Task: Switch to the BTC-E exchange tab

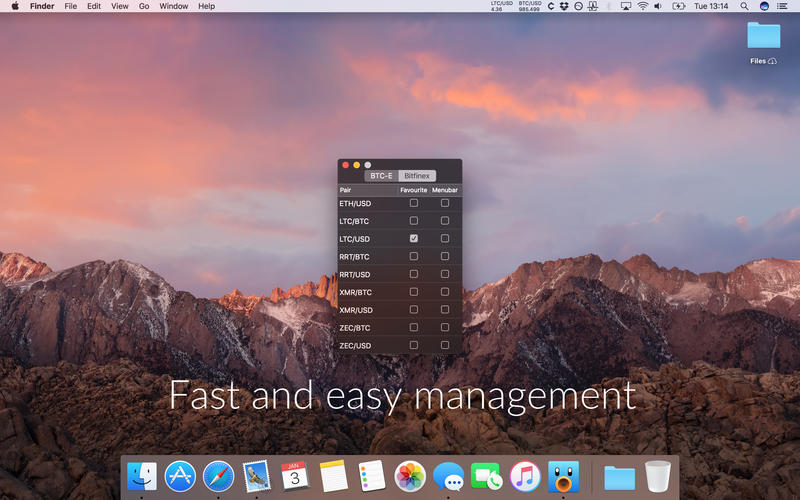Action: (381, 176)
